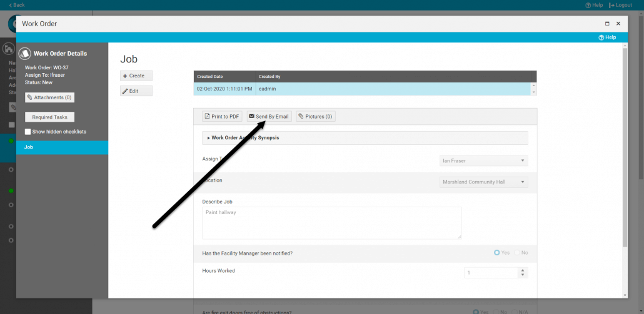Select the Job tab in sidebar
The width and height of the screenshot is (644, 314).
click(x=62, y=147)
